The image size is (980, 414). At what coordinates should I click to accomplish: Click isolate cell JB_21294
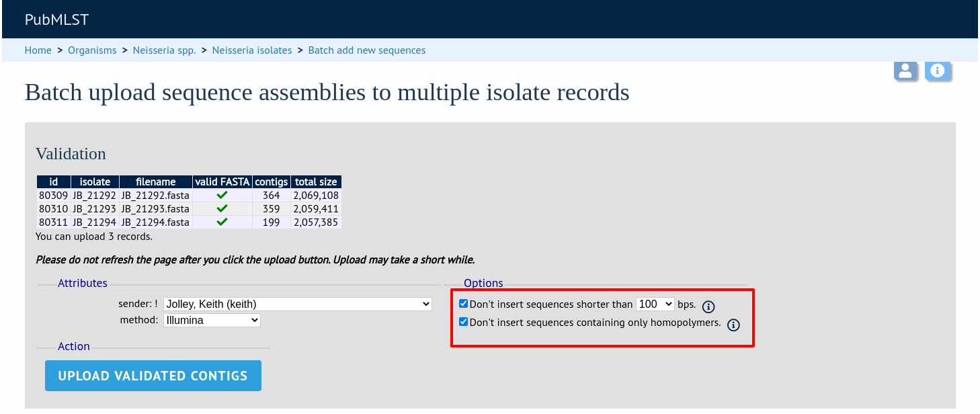coord(95,222)
